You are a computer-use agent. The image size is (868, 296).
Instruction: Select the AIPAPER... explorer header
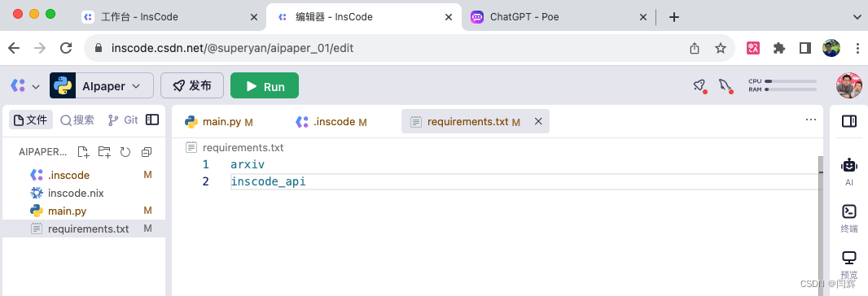42,151
